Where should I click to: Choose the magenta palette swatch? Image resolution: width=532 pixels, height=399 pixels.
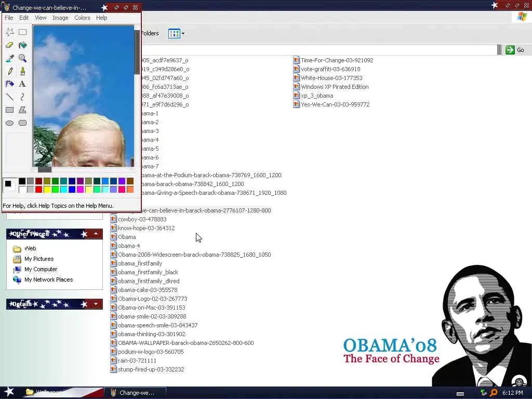point(80,189)
